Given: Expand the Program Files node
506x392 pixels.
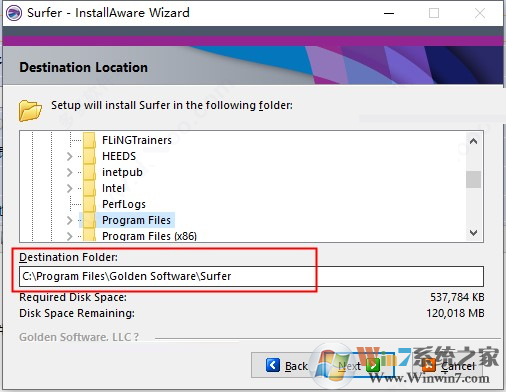Looking at the screenshot, I should tap(69, 220).
